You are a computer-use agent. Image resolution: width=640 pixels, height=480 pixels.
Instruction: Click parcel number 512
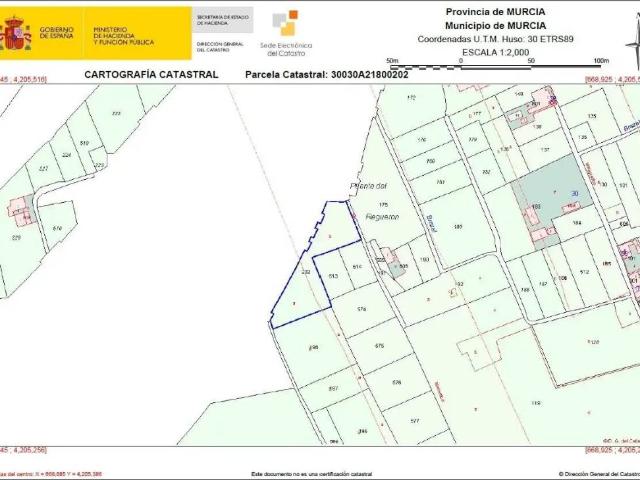coord(584,272)
